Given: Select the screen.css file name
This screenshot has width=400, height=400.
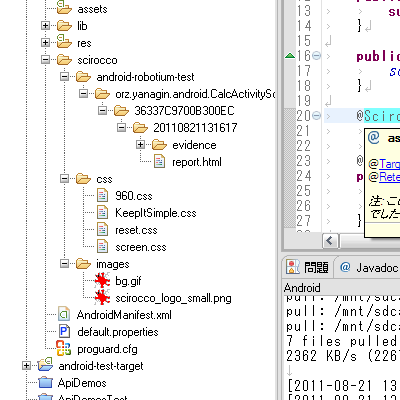Looking at the screenshot, I should click(x=141, y=247).
